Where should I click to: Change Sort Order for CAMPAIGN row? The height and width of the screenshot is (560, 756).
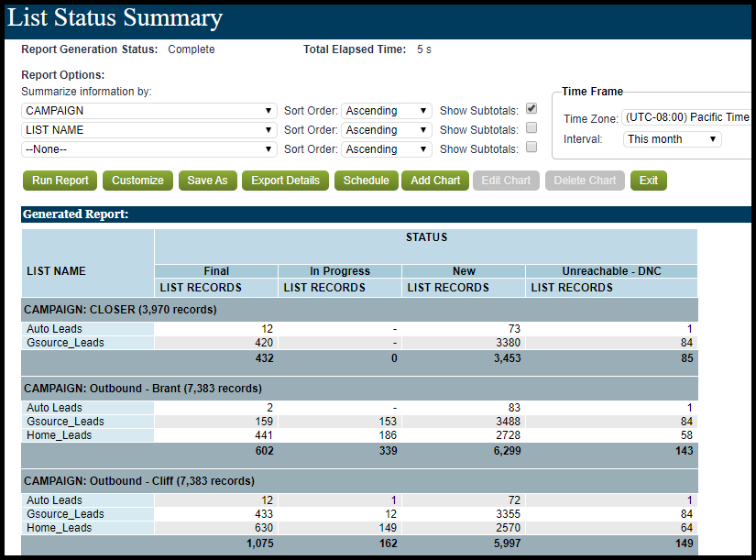tap(387, 111)
